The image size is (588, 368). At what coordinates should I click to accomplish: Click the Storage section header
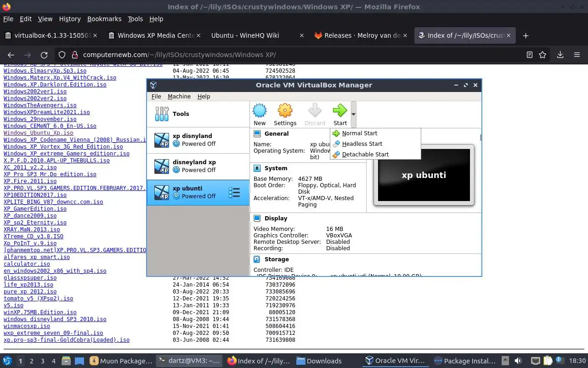pyautogui.click(x=277, y=259)
